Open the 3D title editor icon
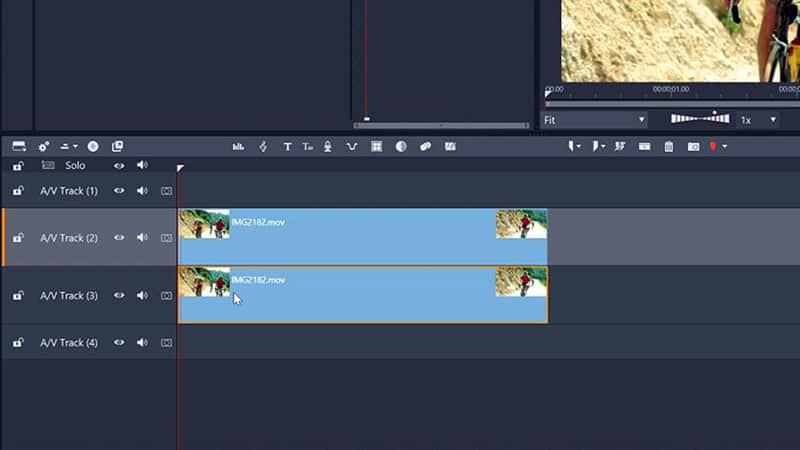 pos(308,147)
